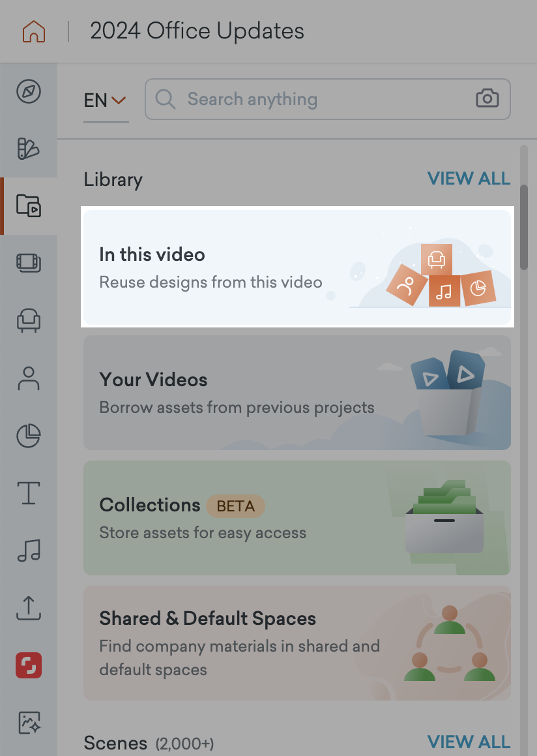Screen dimensions: 537x756
Task: Open the AI image generator sidebar icon
Action: [x=29, y=723]
